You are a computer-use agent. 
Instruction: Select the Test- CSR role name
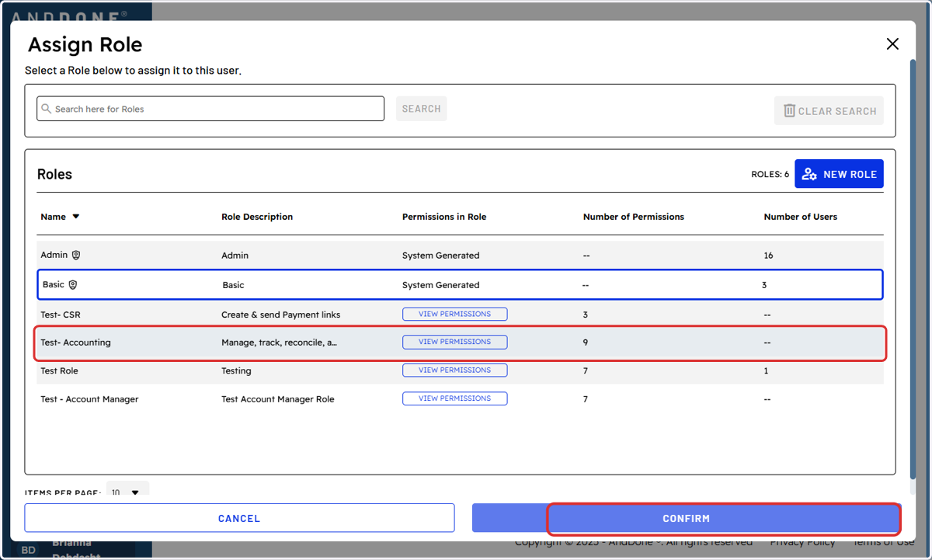(61, 315)
